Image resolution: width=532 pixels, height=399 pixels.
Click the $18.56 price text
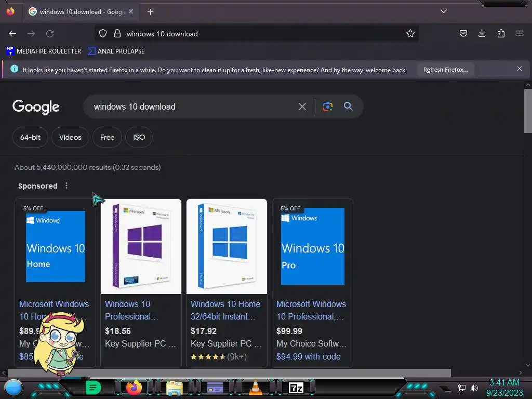click(x=118, y=331)
